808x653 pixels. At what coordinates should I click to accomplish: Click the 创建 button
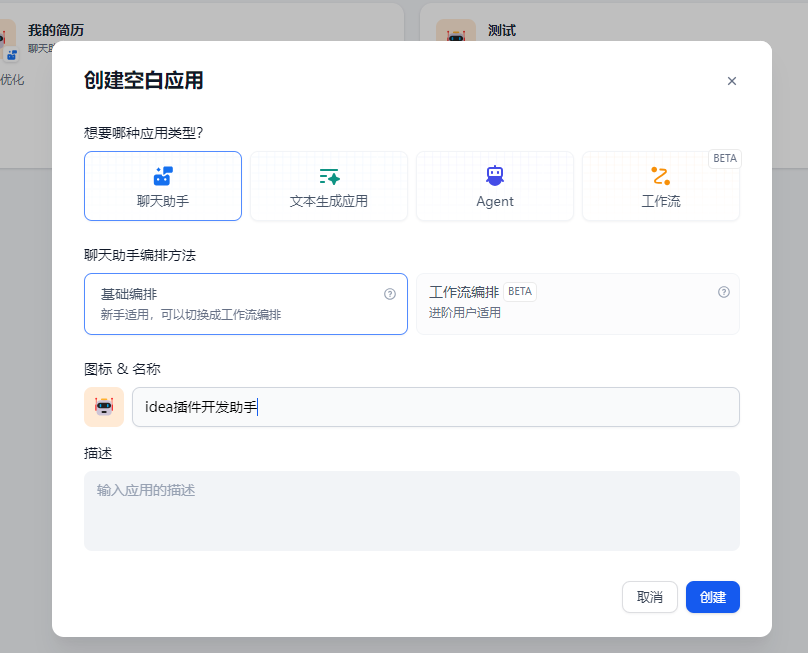[x=713, y=597]
